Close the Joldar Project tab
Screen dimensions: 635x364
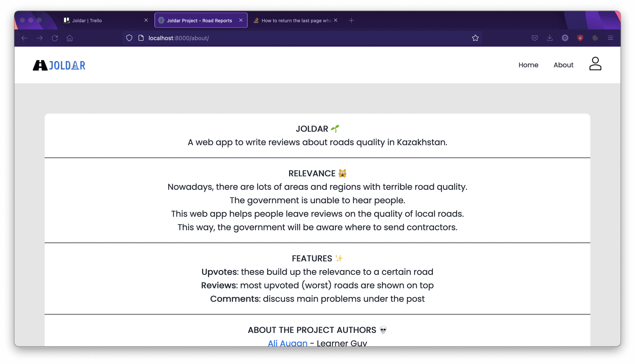pos(241,20)
